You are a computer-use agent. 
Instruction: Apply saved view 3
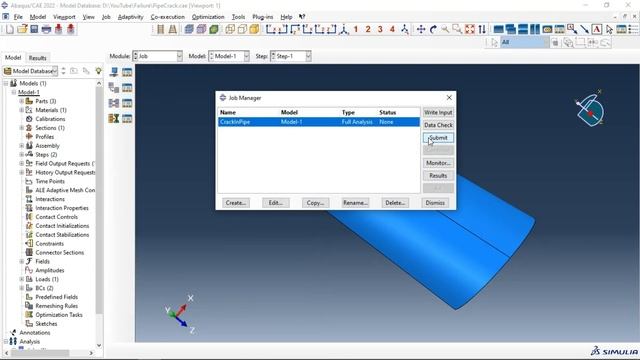[x=380, y=29]
